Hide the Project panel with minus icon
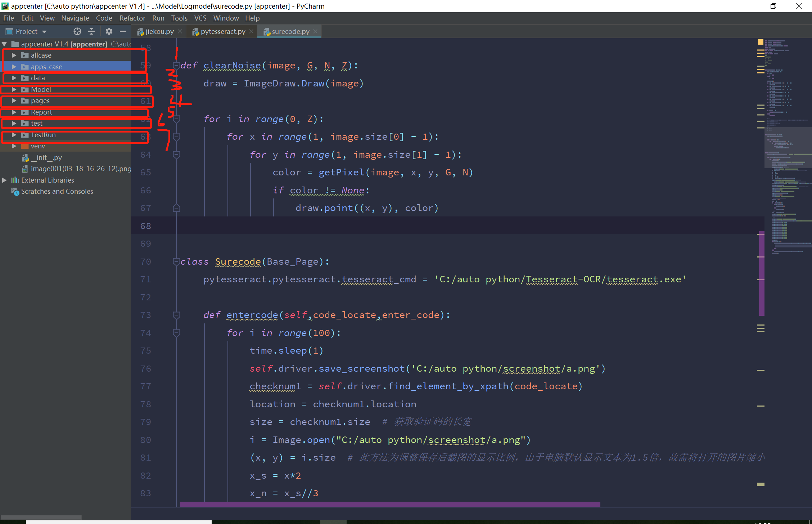The image size is (812, 524). 123,31
